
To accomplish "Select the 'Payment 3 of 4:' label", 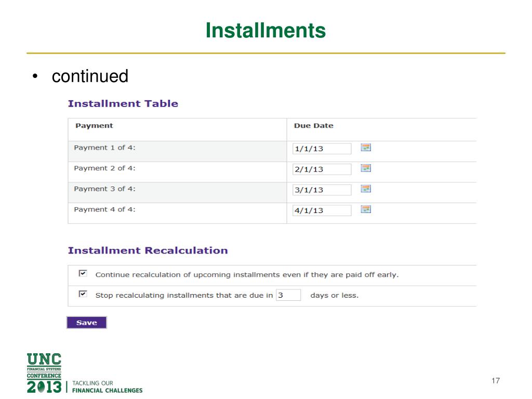I will pyautogui.click(x=104, y=189).
